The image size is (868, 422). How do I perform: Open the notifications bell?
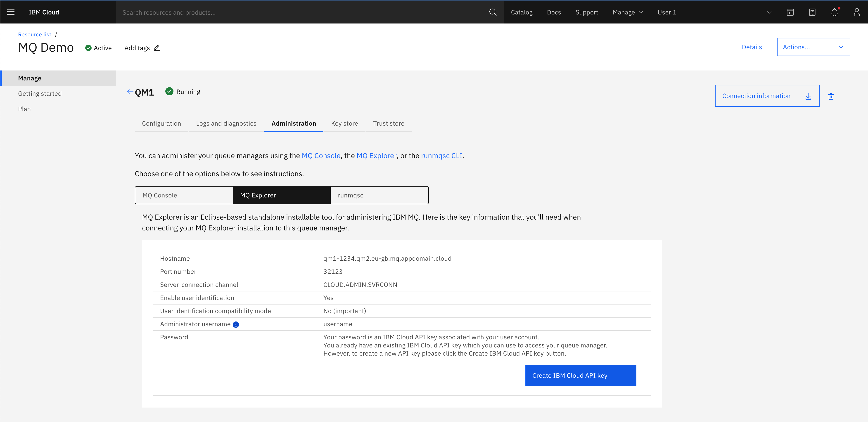(834, 12)
